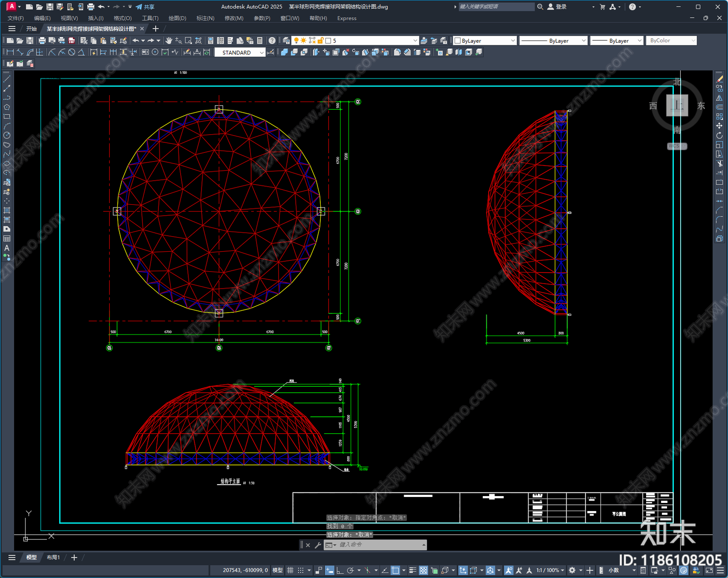The height and width of the screenshot is (578, 728).
Task: Select the Line tool in left toolbar
Action: click(x=6, y=79)
